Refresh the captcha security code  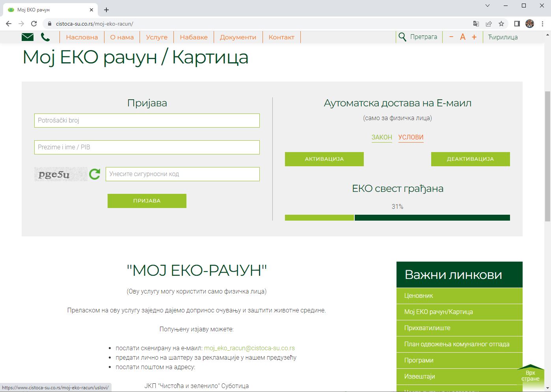pyautogui.click(x=95, y=174)
